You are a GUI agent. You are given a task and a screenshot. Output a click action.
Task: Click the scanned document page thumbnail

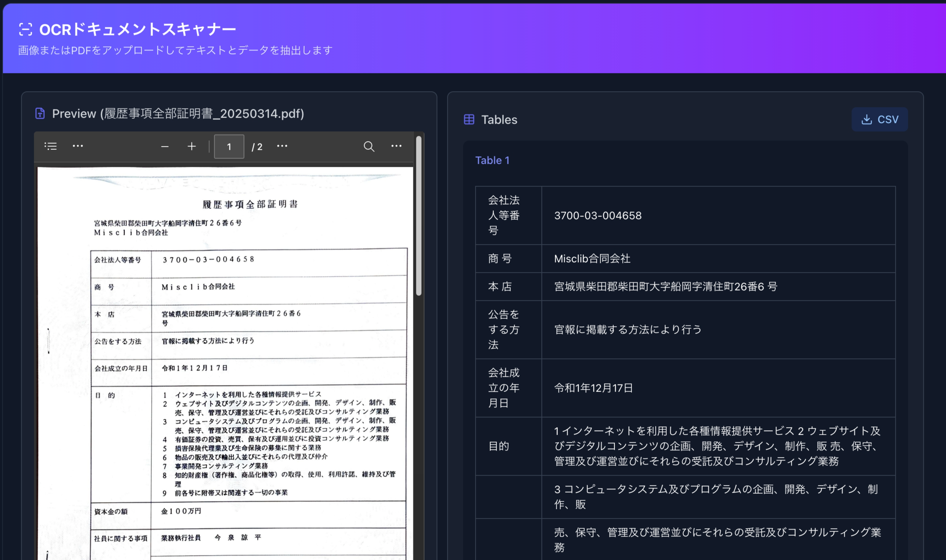[225, 359]
